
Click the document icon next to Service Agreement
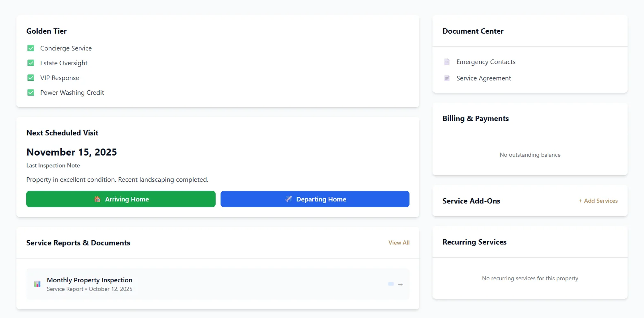click(447, 78)
